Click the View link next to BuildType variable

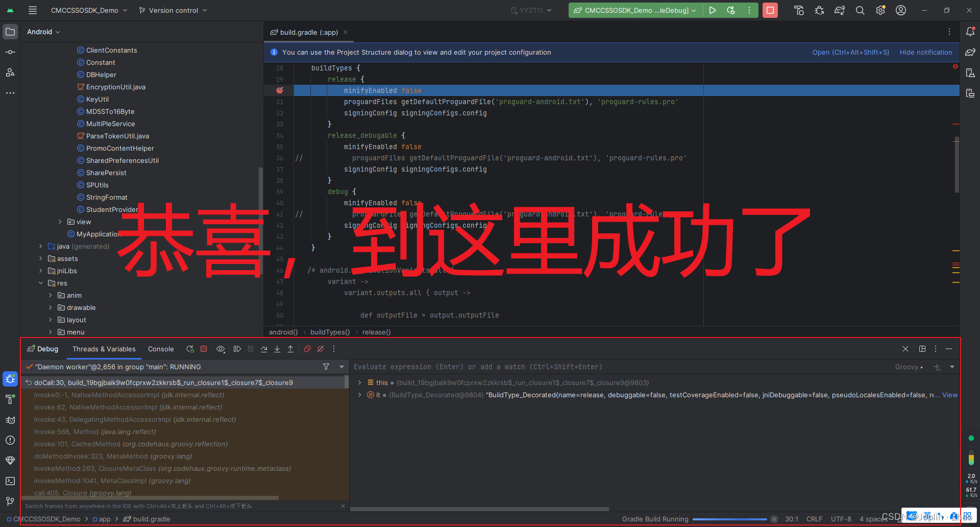[x=949, y=395]
